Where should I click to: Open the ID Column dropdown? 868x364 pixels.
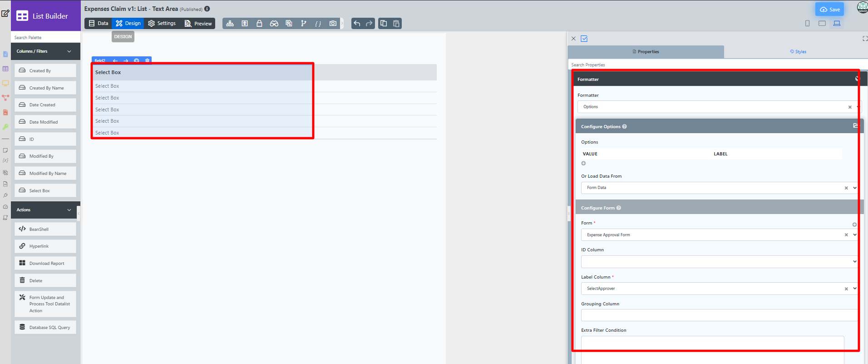pyautogui.click(x=719, y=262)
